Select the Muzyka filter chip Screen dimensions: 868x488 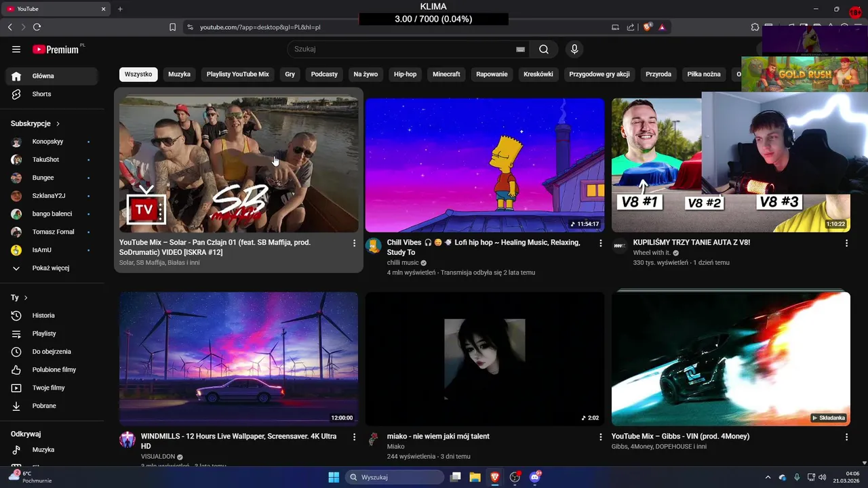tap(180, 75)
